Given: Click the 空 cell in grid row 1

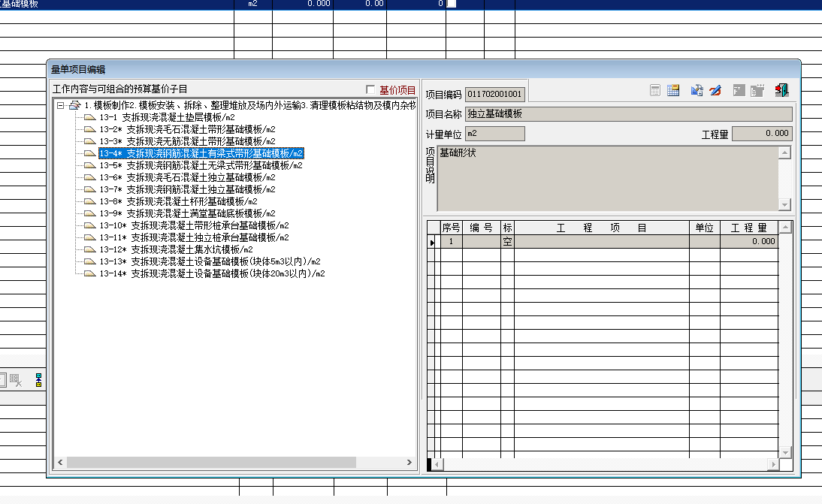Looking at the screenshot, I should [x=507, y=242].
